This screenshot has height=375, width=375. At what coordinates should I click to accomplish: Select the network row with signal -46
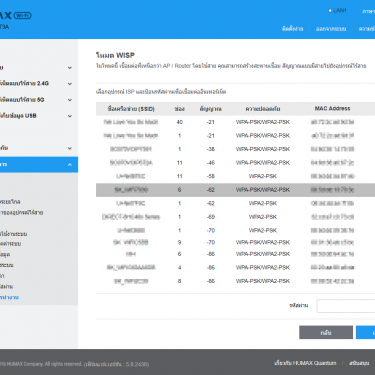click(235, 163)
